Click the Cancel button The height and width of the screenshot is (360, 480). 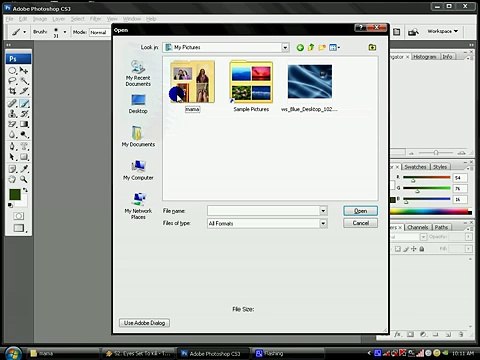360,223
